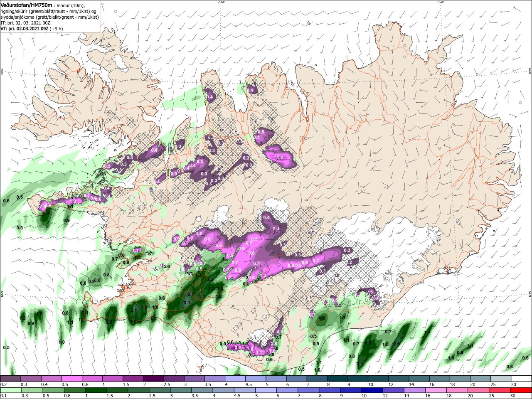The width and height of the screenshot is (532, 399).
Task: Click the title text Veðurstofan/HM750m
Action: 26,5
